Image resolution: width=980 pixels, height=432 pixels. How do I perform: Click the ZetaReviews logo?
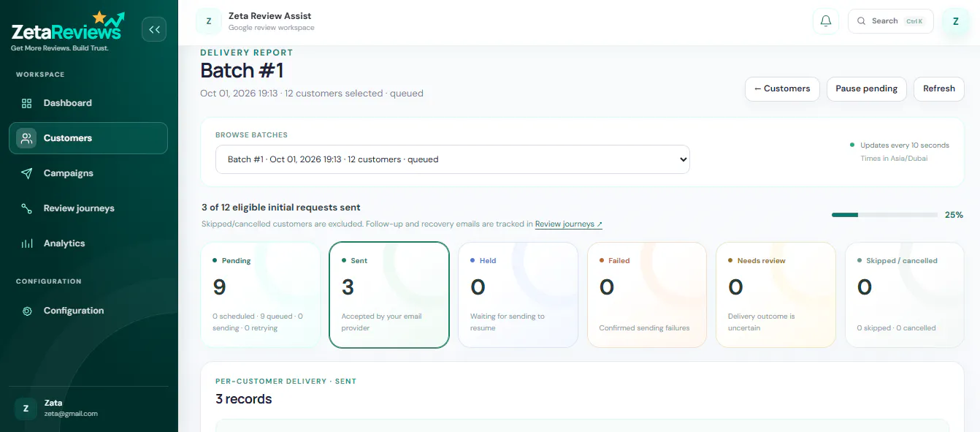point(68,31)
